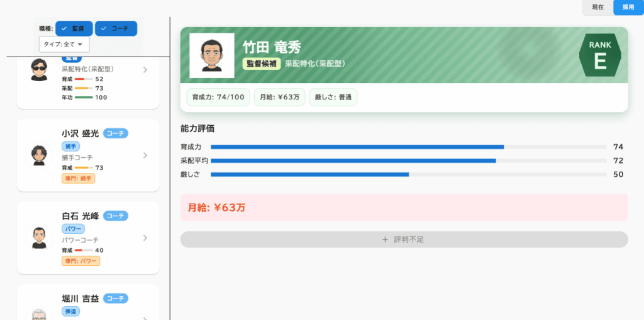Open the タイプ: 全て dropdown

[x=64, y=44]
